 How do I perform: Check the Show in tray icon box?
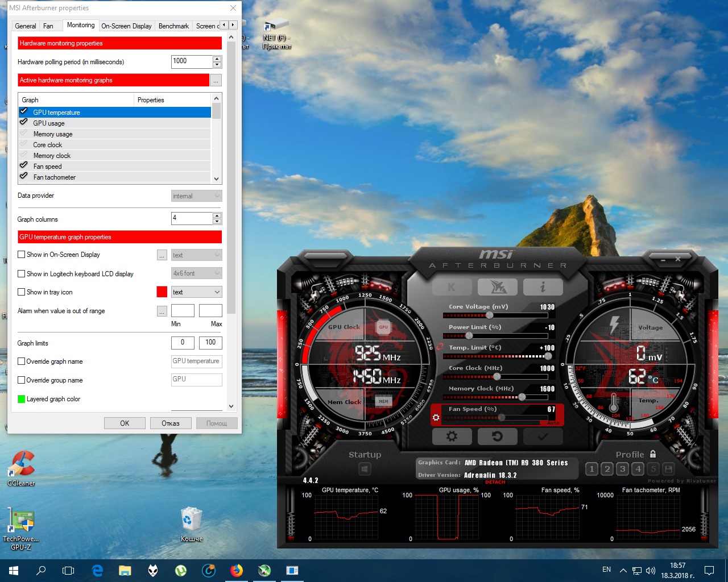tap(22, 292)
